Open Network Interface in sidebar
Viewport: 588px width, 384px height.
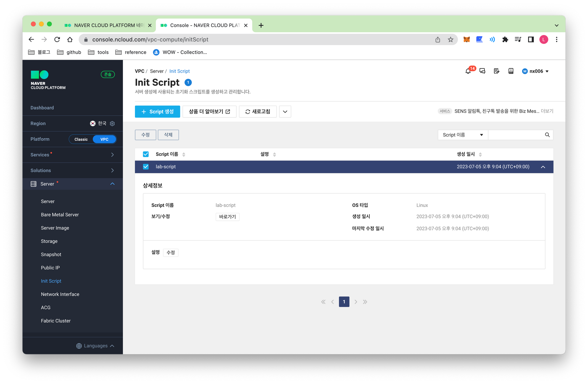click(x=60, y=294)
